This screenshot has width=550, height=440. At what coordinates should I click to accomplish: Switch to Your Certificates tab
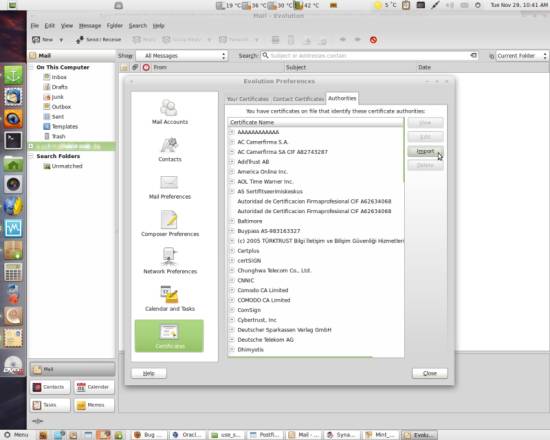[248, 99]
